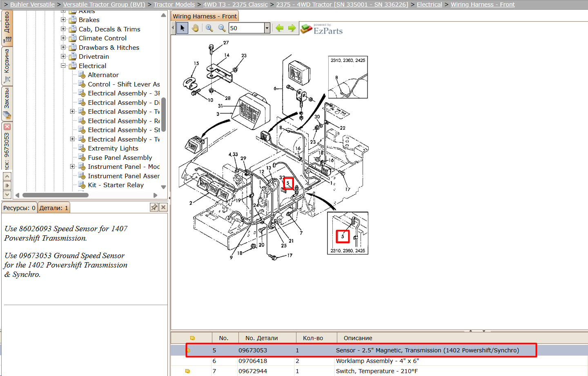Click the sidebar tabs scroll-down arrow
Image resolution: width=588 pixels, height=376 pixels.
pos(7,195)
